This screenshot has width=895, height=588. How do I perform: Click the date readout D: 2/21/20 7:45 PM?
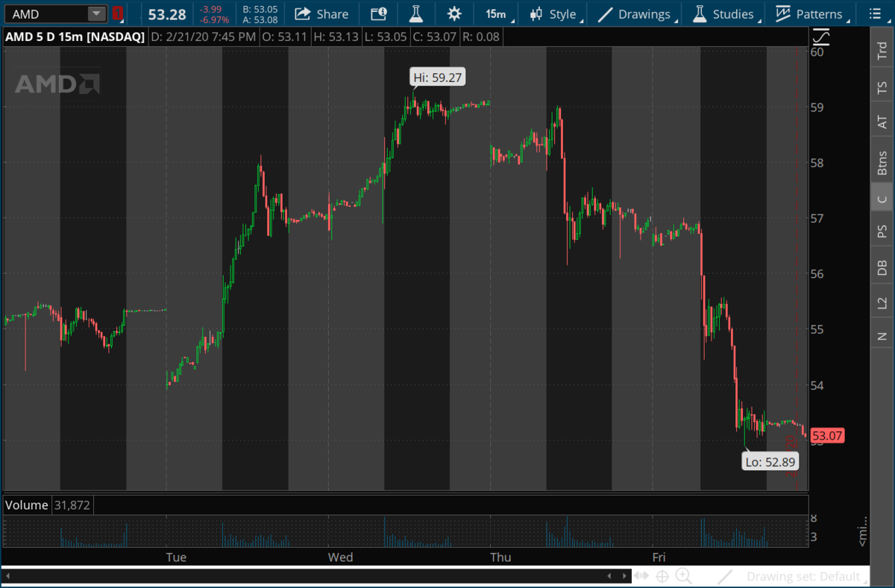tap(203, 37)
